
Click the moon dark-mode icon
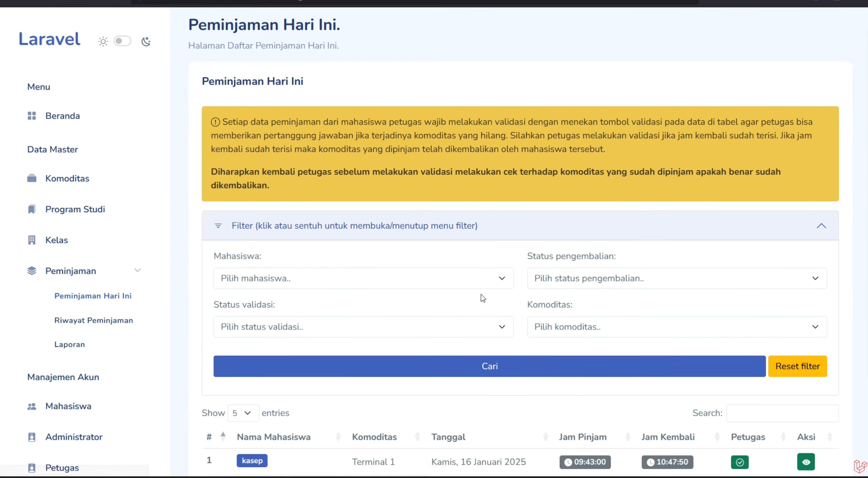146,41
